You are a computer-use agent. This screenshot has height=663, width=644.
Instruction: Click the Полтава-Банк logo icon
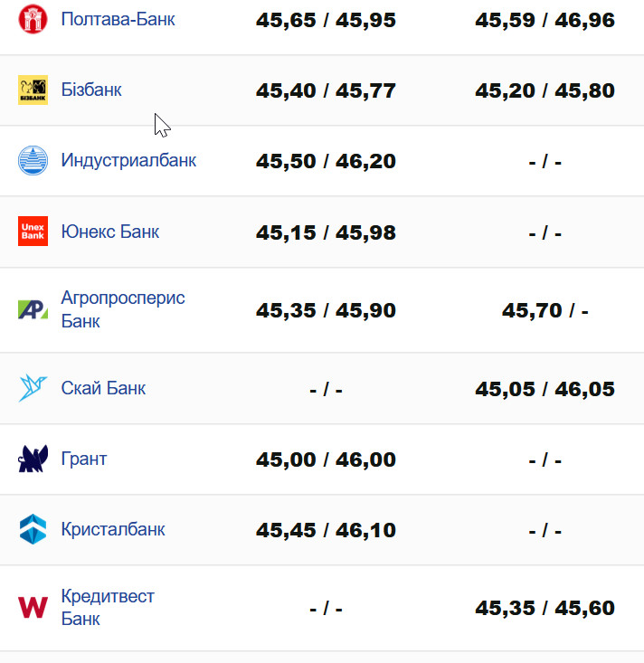click(x=33, y=19)
